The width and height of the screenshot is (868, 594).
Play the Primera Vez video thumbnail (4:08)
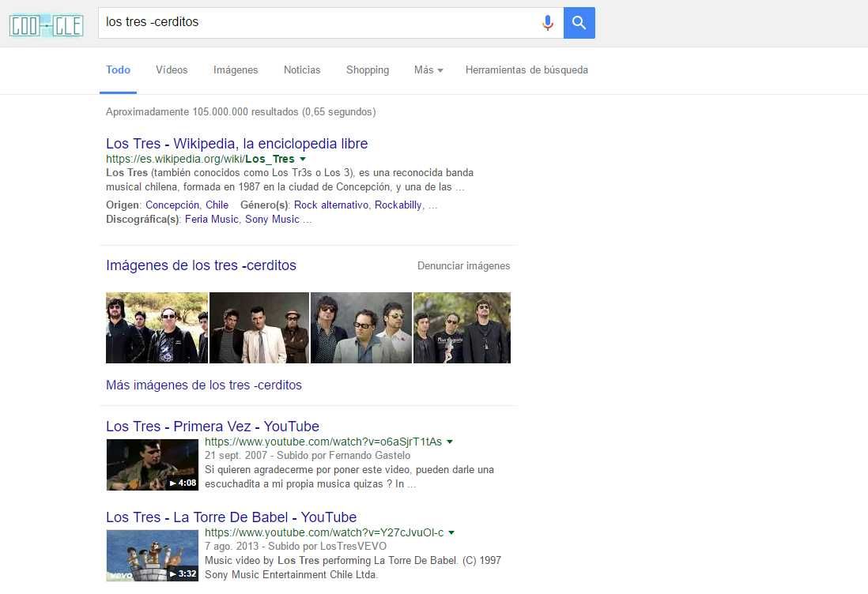[x=153, y=464]
